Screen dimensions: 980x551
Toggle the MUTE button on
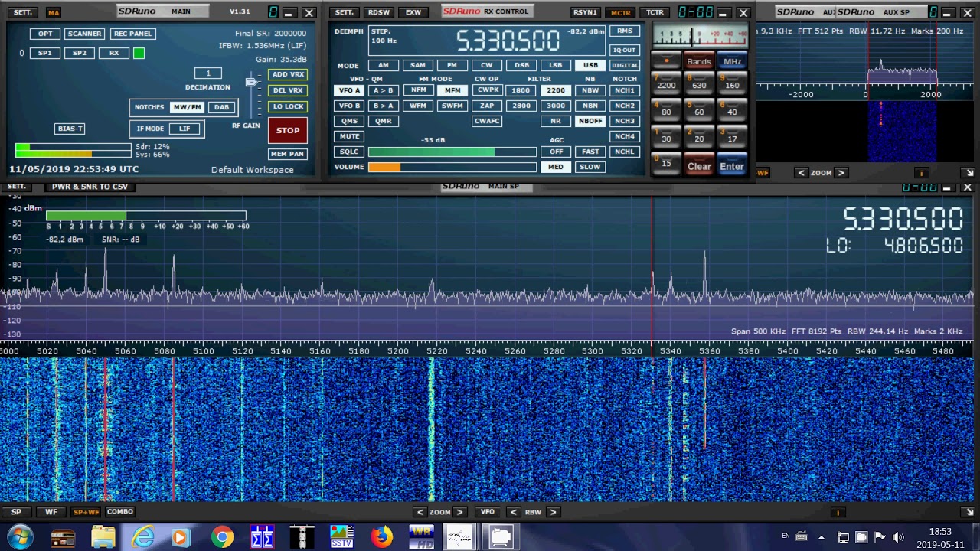point(349,136)
